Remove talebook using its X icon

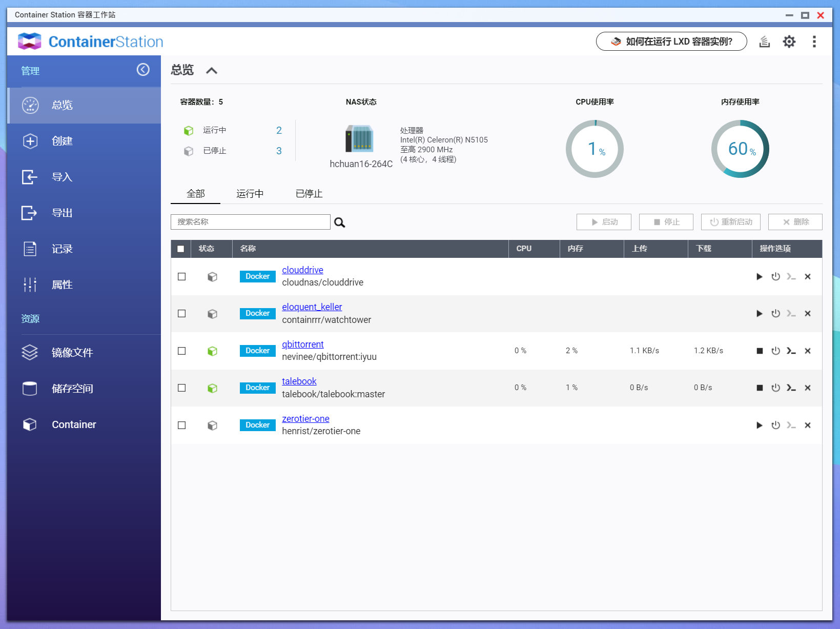808,388
